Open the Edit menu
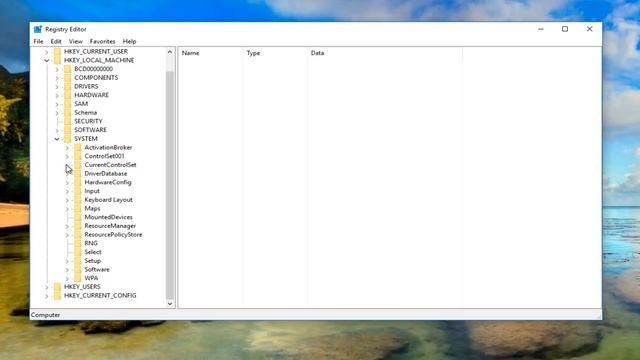The width and height of the screenshot is (640, 360). (x=56, y=41)
